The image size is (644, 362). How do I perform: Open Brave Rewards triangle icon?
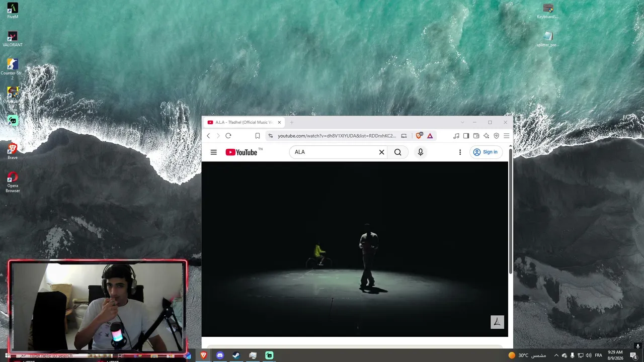pyautogui.click(x=430, y=136)
